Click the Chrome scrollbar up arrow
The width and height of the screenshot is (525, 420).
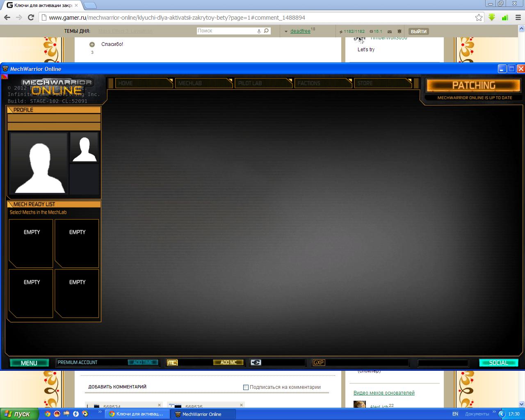click(x=522, y=28)
